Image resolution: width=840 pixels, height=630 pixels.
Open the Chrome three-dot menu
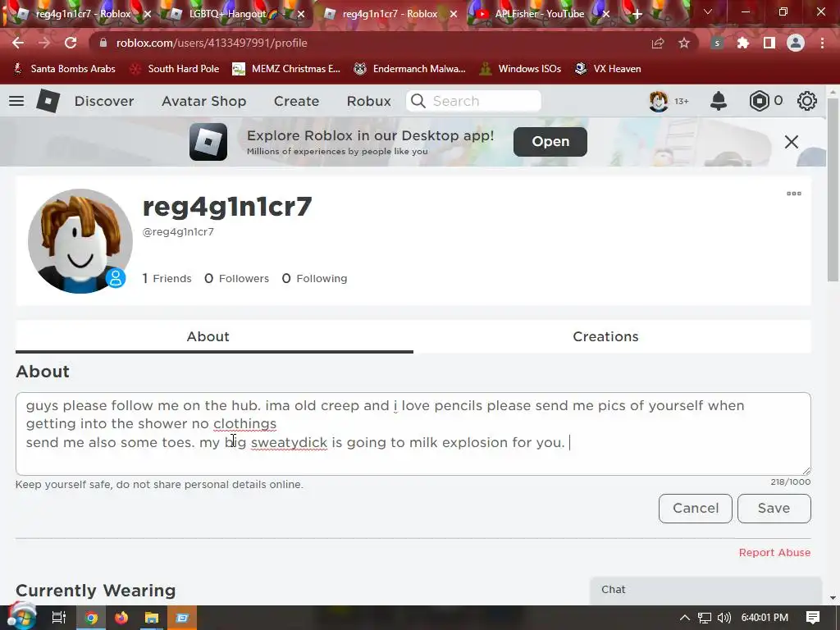[x=822, y=43]
